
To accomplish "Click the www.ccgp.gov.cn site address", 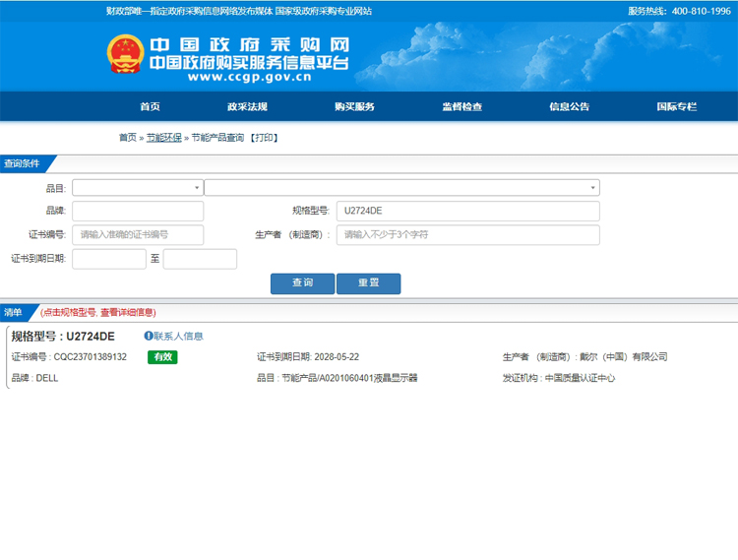I will (250, 77).
